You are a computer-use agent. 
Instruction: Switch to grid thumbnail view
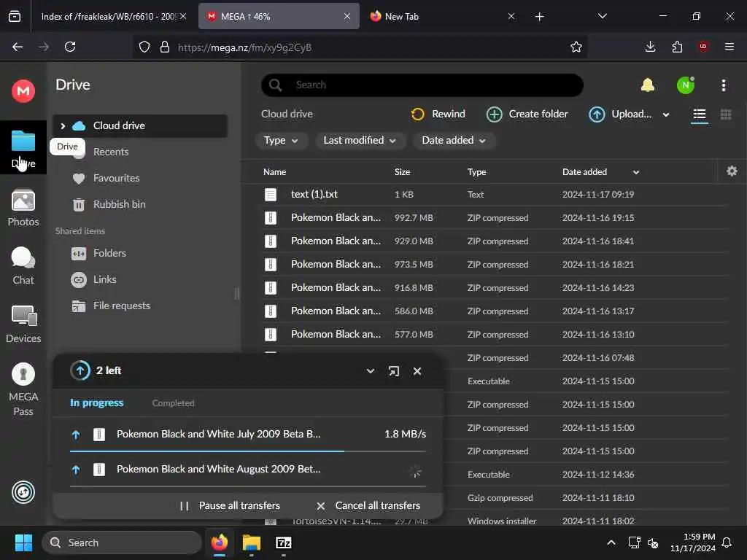(x=726, y=114)
